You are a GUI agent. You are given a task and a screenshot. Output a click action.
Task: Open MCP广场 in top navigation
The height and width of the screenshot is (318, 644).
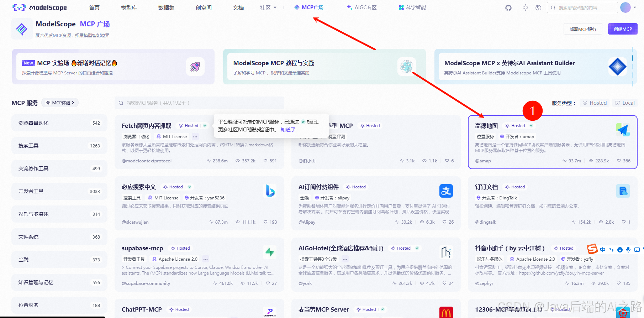pos(309,7)
